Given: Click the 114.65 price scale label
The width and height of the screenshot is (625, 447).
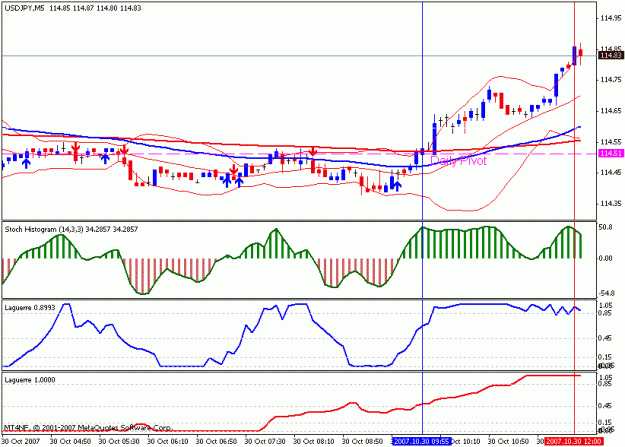Looking at the screenshot, I should click(x=611, y=111).
